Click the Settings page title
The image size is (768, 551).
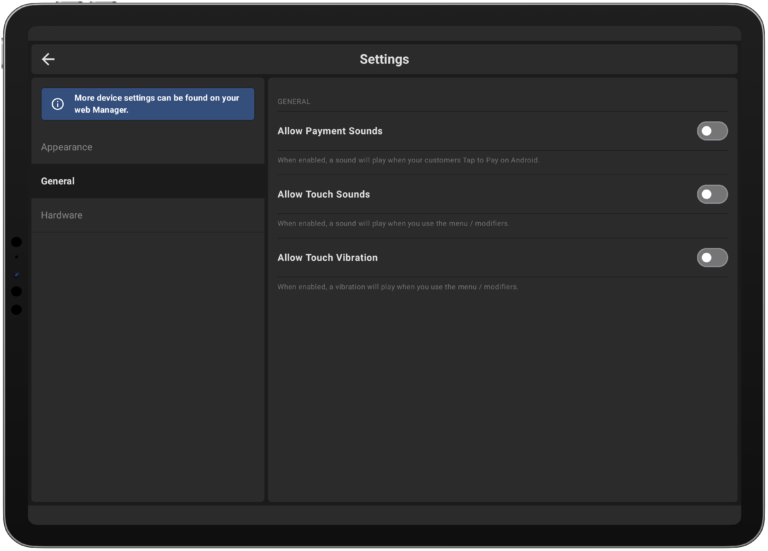[x=384, y=59]
